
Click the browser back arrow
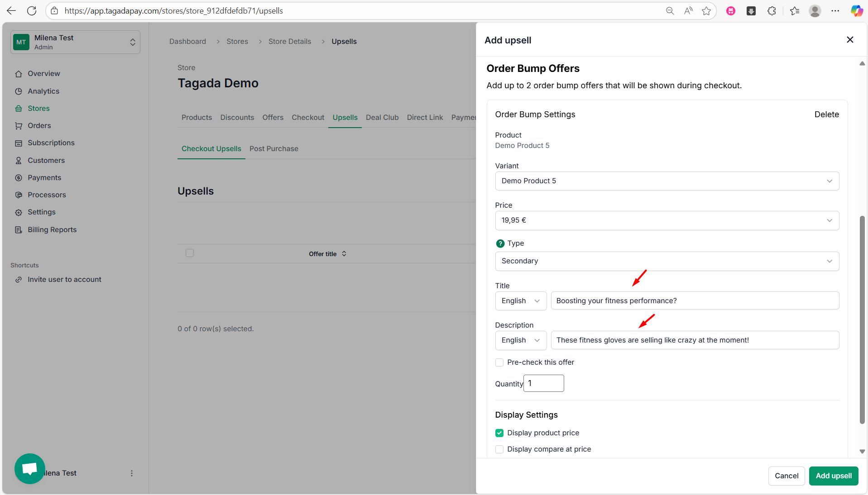(x=11, y=11)
